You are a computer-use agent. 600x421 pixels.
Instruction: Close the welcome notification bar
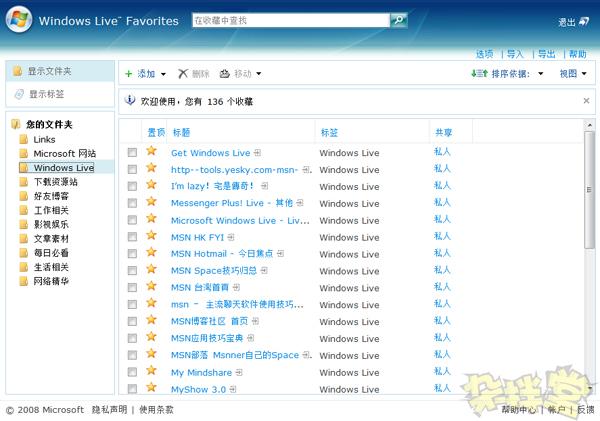[586, 101]
